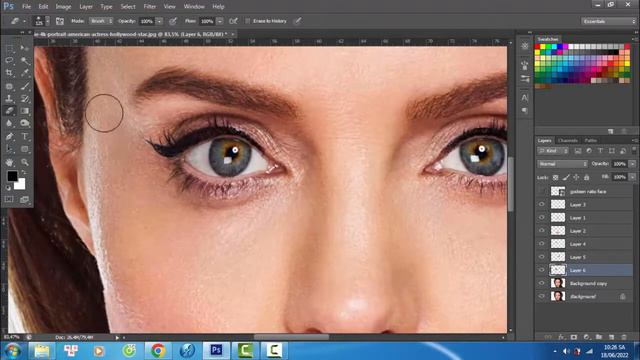Open the layer Fill dropdown arrow
Screen dimensions: 640x360
click(632, 177)
